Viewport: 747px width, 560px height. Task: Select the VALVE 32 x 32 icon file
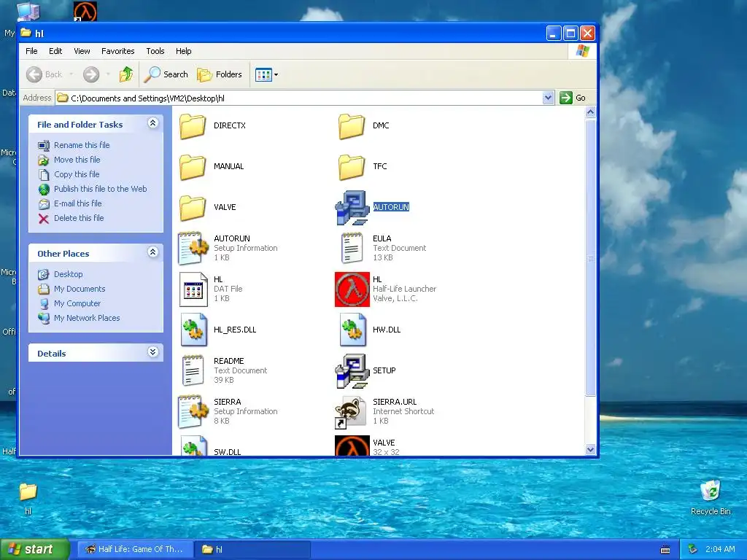[352, 446]
